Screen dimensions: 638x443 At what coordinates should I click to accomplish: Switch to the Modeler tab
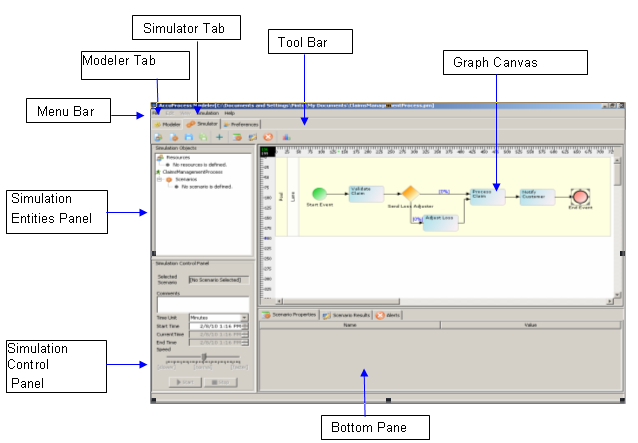click(166, 123)
